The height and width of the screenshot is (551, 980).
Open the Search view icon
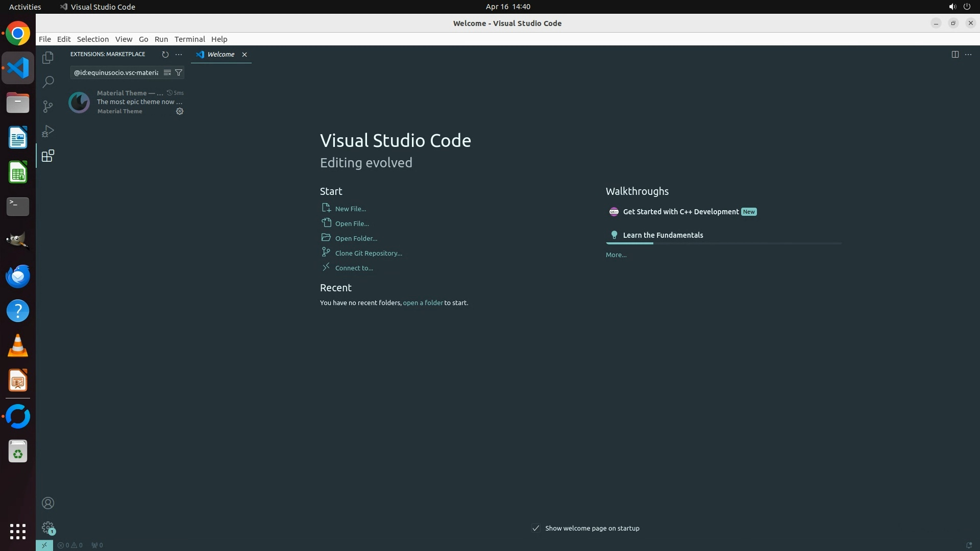point(48,82)
